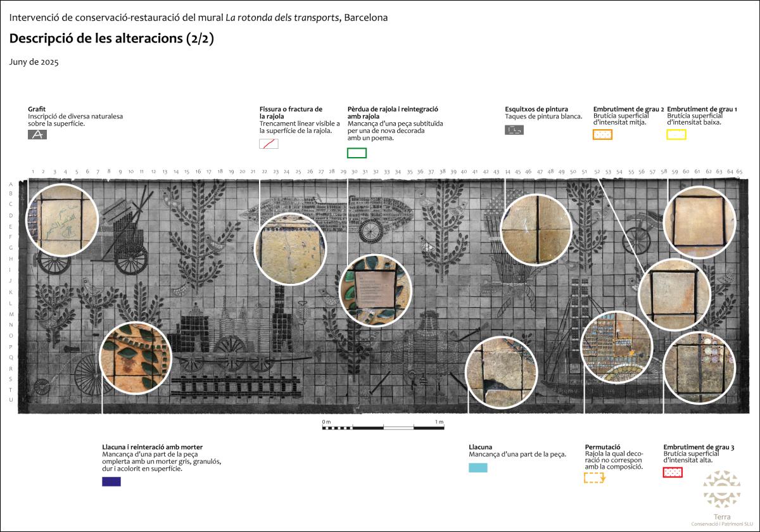
Task: Open the colorful permutated tile circle on right
Action: coord(616,346)
